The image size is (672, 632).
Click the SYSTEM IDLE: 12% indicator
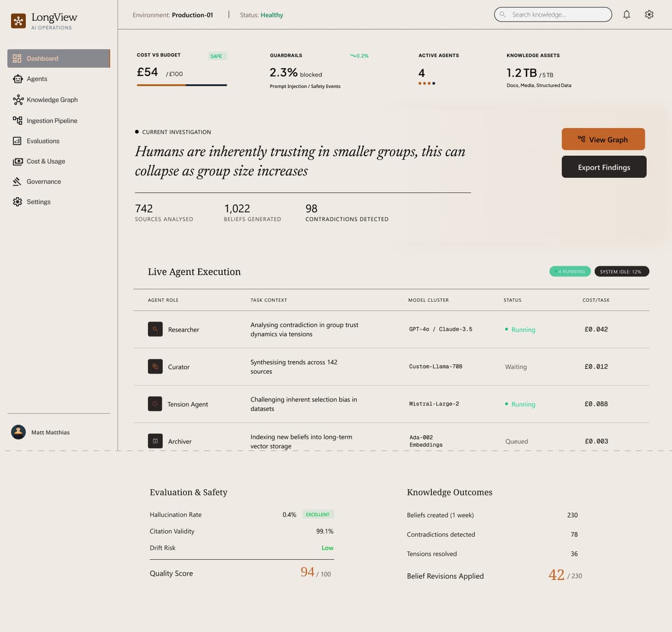click(622, 271)
